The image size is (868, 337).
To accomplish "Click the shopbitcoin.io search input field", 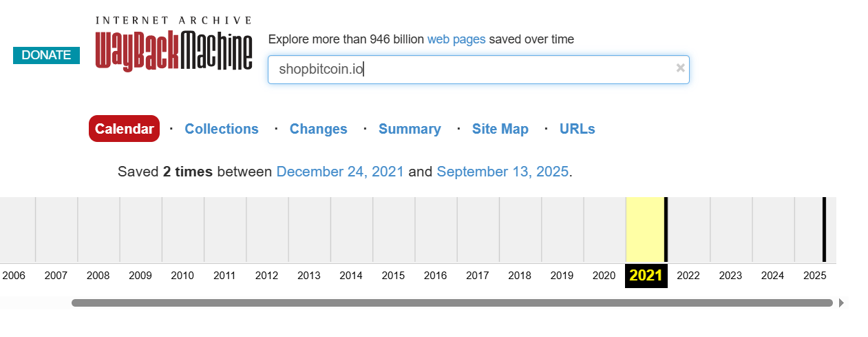I will [x=468, y=70].
